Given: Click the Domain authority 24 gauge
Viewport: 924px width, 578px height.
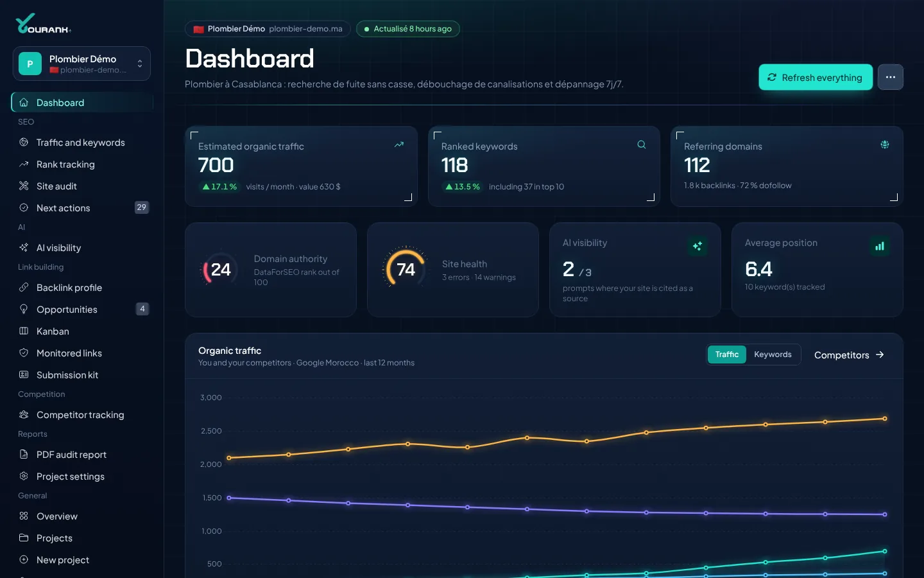Looking at the screenshot, I should pyautogui.click(x=220, y=270).
